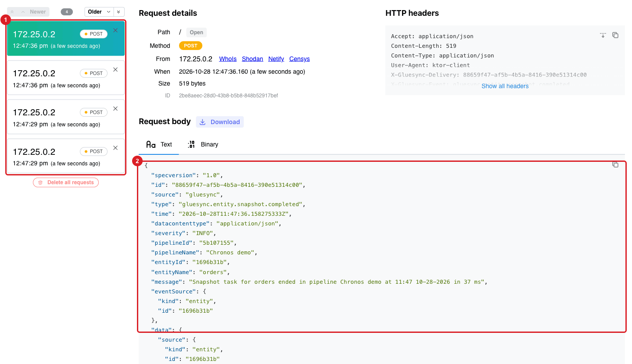The width and height of the screenshot is (632, 364).
Task: Click the size value 519 bytes
Action: (192, 83)
